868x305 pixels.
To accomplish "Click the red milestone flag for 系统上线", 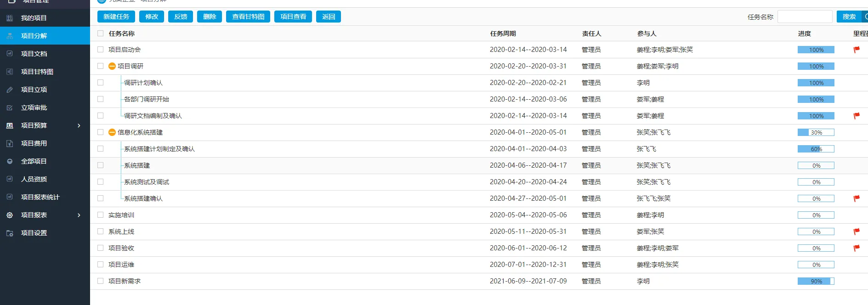I will tap(857, 232).
